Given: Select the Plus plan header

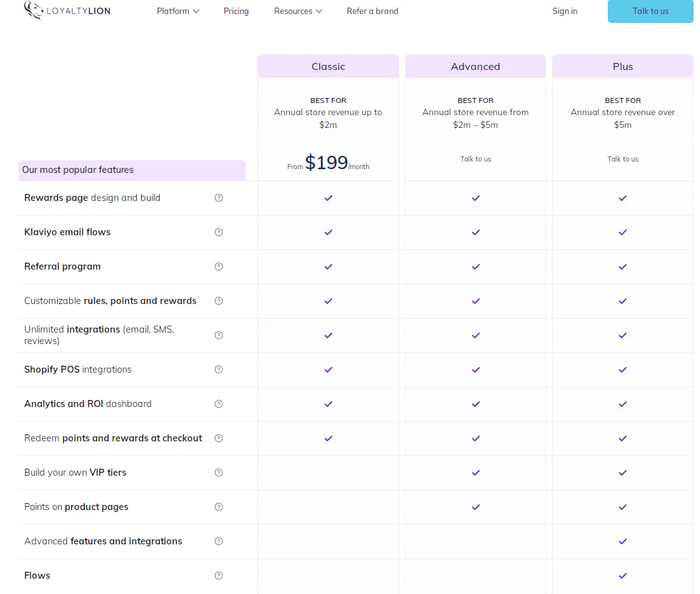Looking at the screenshot, I should tap(623, 67).
